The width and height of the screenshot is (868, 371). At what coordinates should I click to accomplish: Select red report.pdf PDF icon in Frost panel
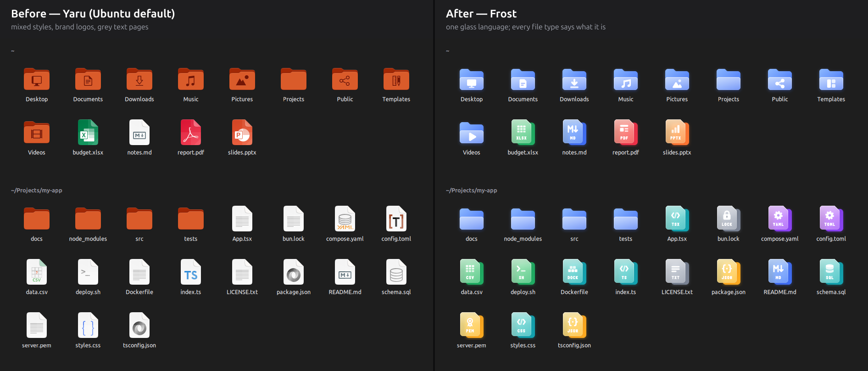point(626,132)
